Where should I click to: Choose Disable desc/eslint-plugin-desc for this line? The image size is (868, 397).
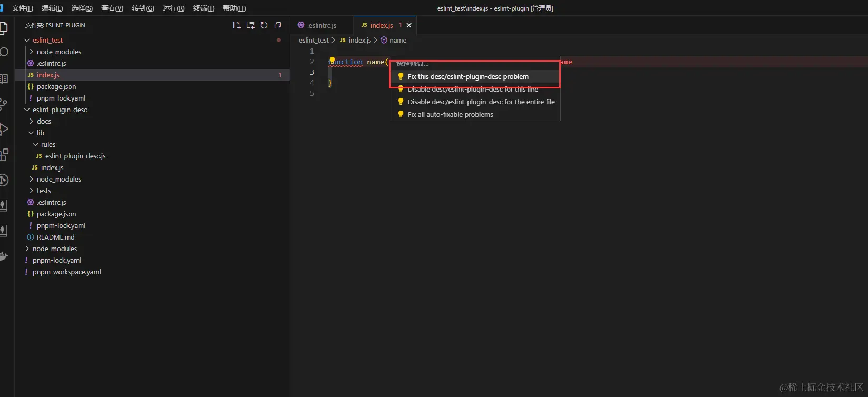click(x=475, y=89)
